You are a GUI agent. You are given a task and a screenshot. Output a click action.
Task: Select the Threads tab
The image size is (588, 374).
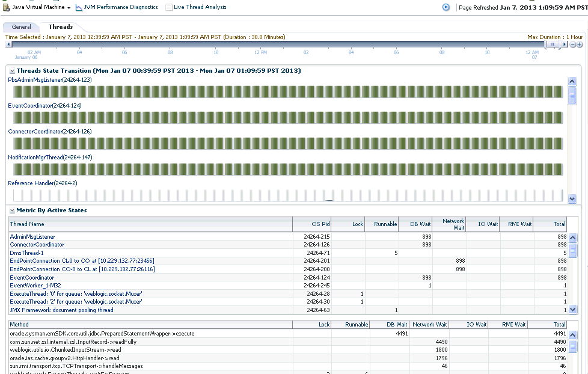(60, 26)
